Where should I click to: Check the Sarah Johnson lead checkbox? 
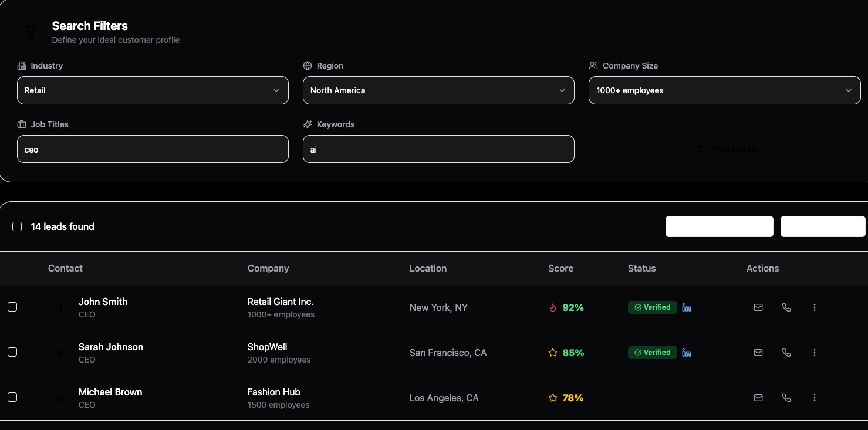tap(12, 352)
